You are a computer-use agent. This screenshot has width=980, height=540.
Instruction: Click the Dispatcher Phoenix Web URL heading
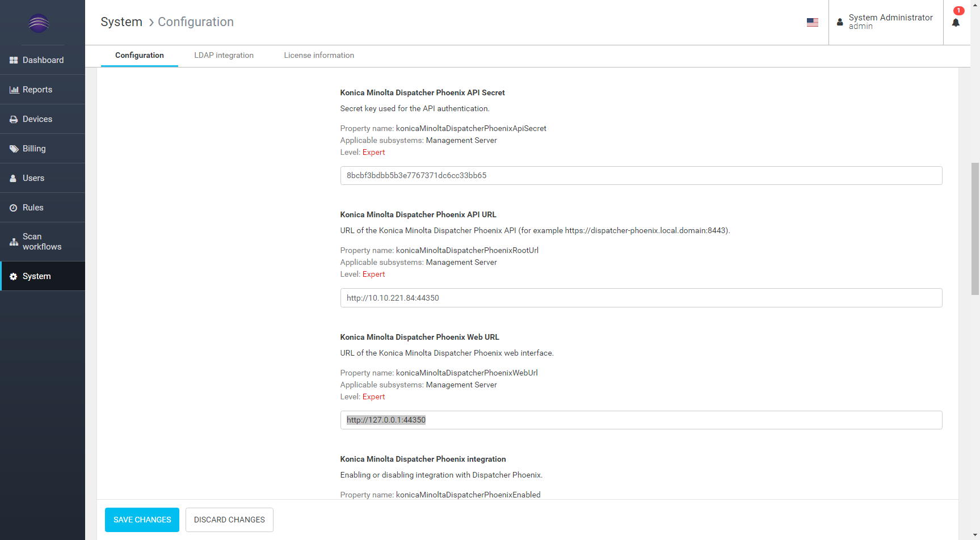(419, 337)
